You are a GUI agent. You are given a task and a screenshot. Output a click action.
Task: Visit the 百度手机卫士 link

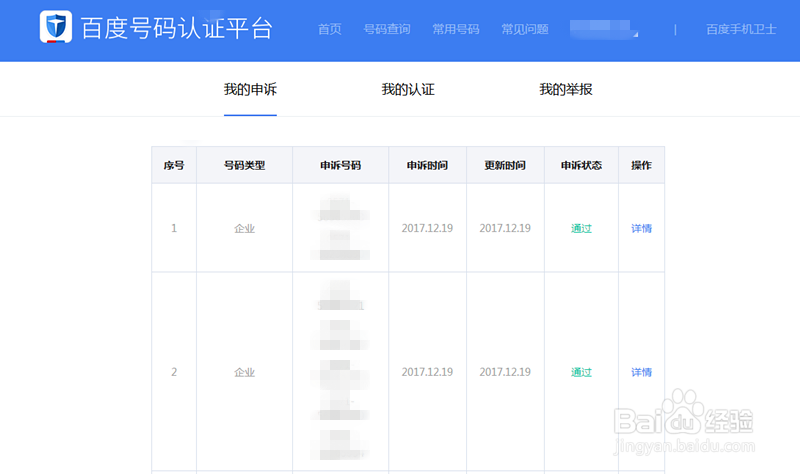point(741,29)
